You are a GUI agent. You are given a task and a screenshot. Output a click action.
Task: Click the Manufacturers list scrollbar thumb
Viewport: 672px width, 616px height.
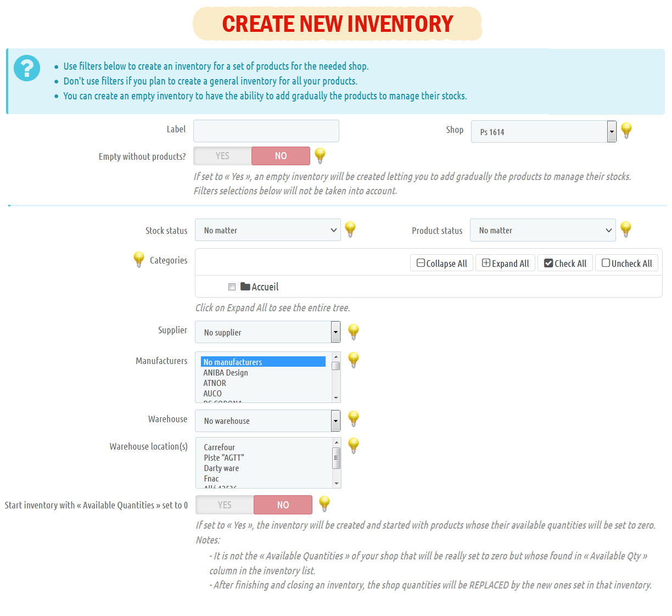[x=336, y=366]
